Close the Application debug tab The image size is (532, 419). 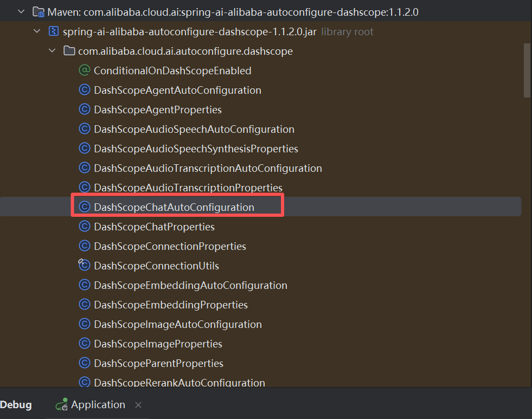(138, 405)
